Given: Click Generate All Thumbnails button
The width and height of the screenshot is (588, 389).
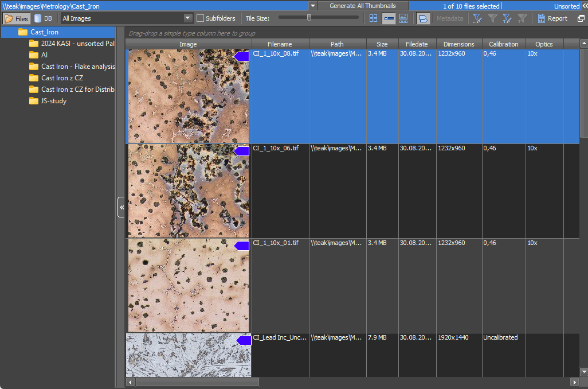Looking at the screenshot, I should 363,6.
